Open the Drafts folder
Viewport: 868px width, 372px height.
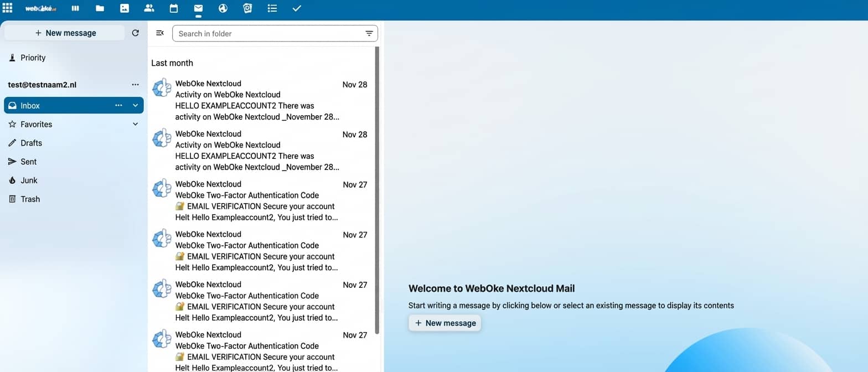pos(31,143)
